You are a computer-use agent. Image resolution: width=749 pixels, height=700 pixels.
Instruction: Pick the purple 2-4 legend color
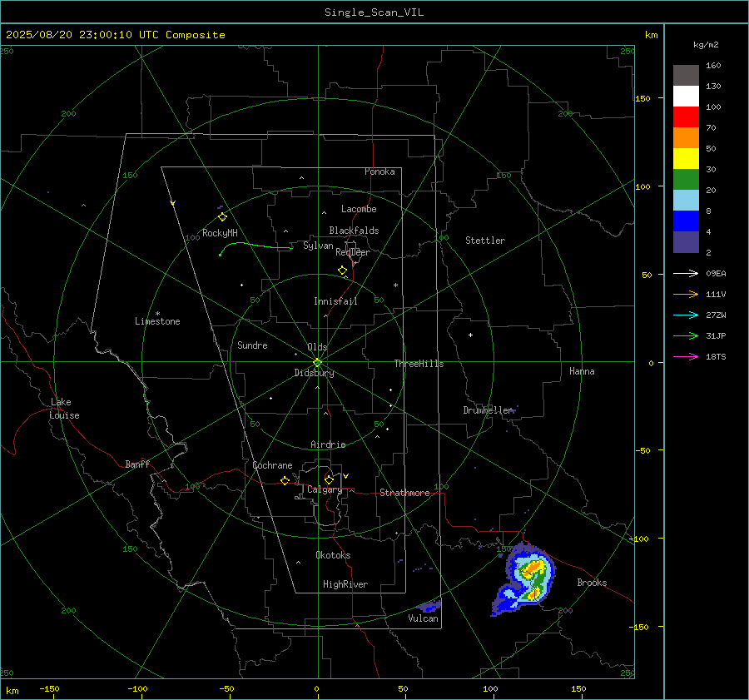click(686, 241)
